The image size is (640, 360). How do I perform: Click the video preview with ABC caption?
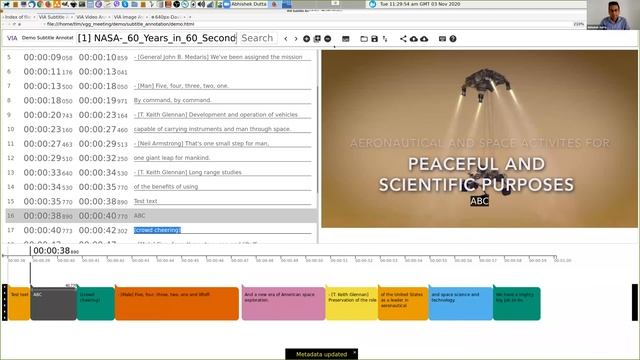479,139
